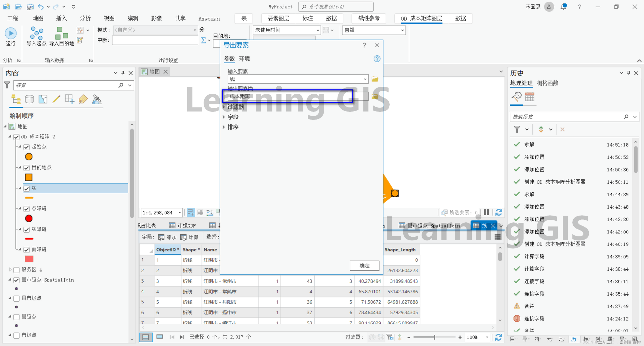Open the 线性参考 ribbon tab
Image resolution: width=644 pixels, height=346 pixels.
369,18
